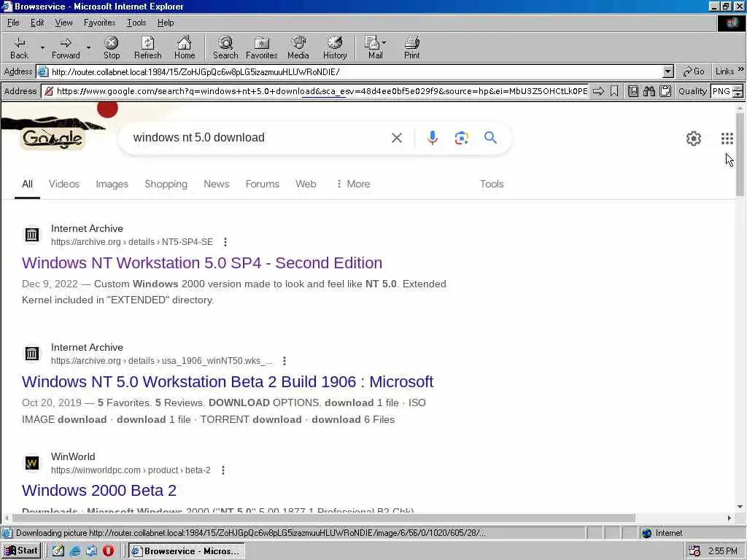The image size is (747, 560).
Task: Open the Tools menu
Action: (x=136, y=23)
